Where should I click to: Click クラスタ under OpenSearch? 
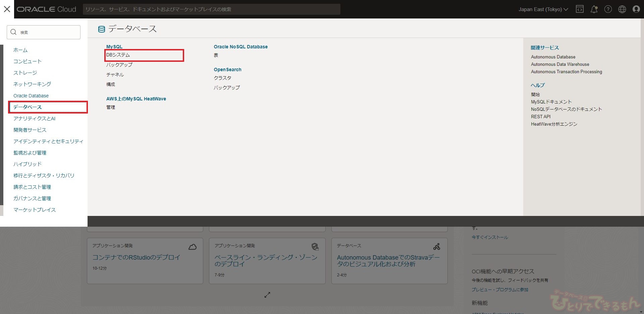222,78
